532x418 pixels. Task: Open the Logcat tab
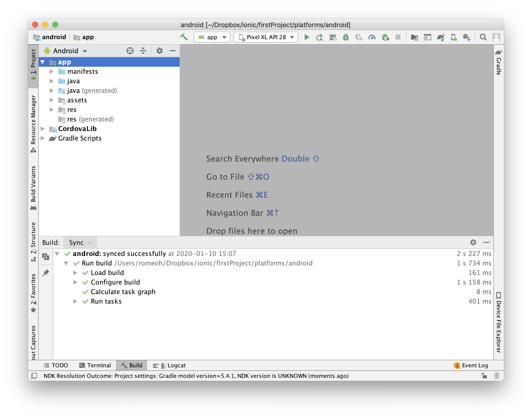pyautogui.click(x=170, y=365)
